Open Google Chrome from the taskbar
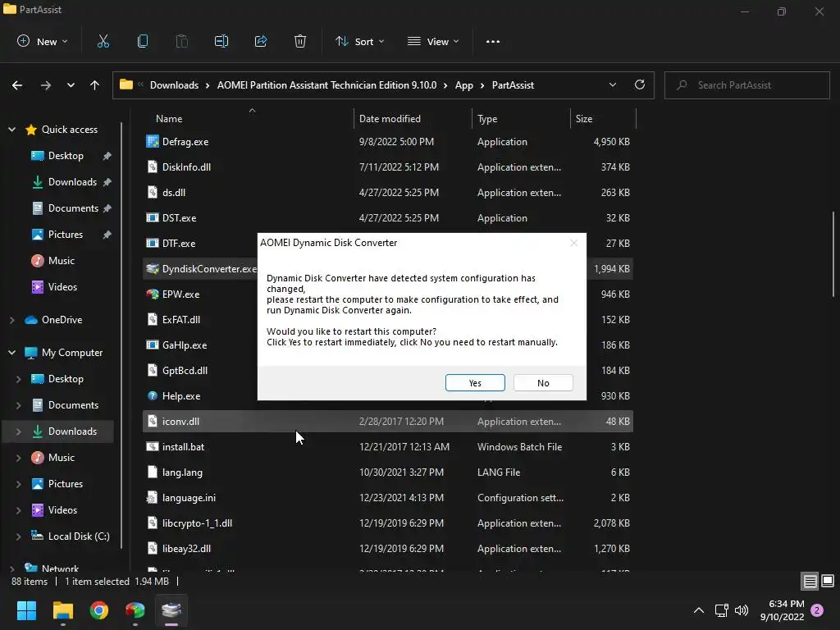The width and height of the screenshot is (840, 630). [x=99, y=610]
